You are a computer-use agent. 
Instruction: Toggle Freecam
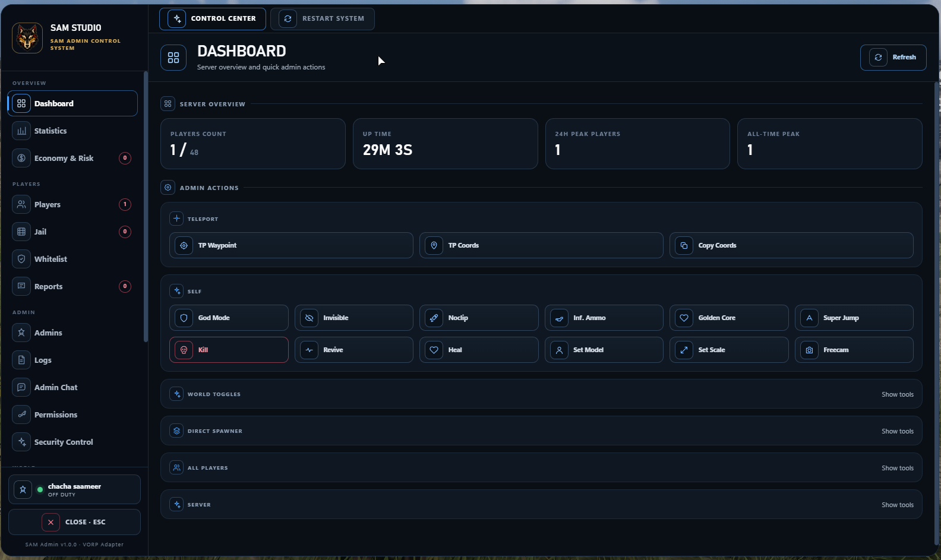click(x=854, y=350)
